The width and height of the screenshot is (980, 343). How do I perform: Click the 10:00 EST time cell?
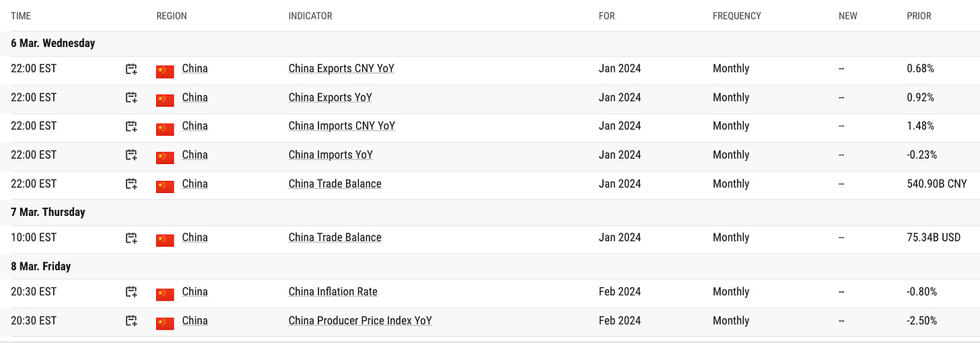[34, 237]
